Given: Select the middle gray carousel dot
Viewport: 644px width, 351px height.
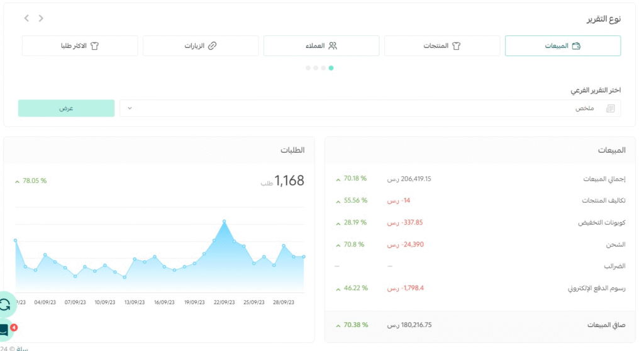Looking at the screenshot, I should point(316,67).
